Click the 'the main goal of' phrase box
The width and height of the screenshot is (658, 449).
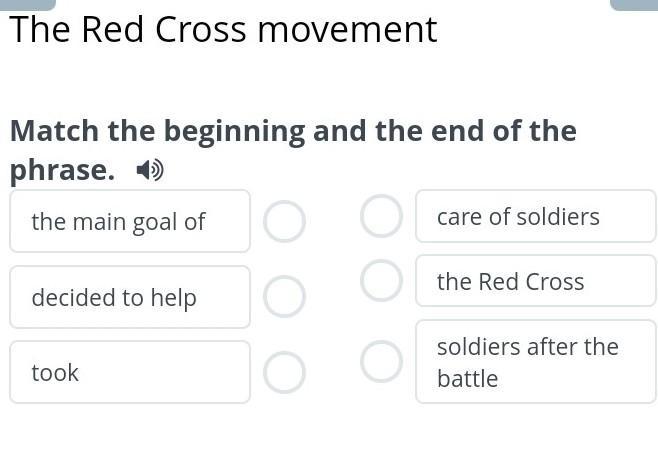coord(130,221)
